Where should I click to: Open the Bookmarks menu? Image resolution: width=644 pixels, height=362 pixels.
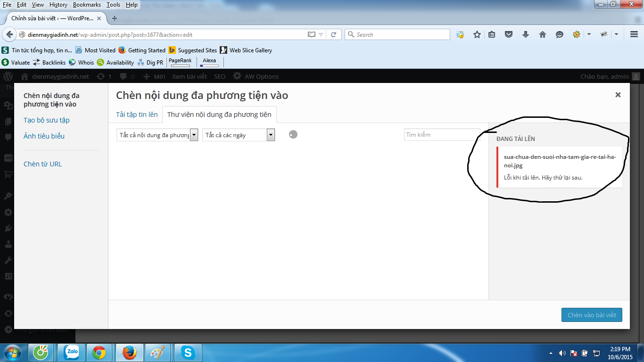[x=87, y=4]
